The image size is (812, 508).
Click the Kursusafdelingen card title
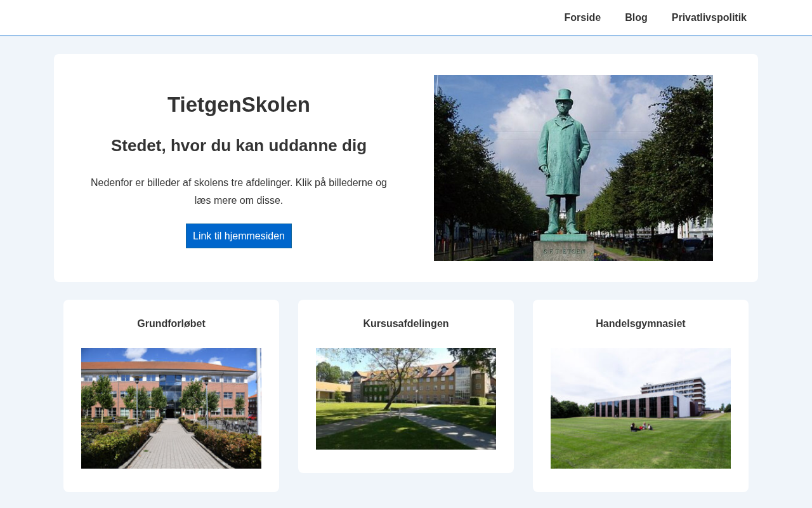(406, 324)
